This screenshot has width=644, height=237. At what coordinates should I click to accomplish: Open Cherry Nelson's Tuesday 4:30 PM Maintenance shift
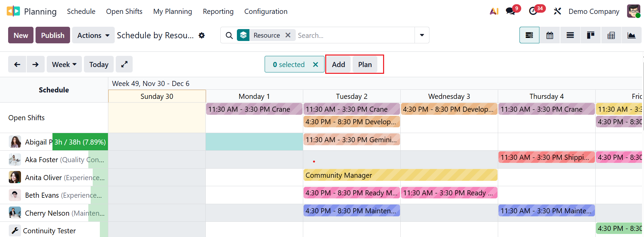[352, 211]
